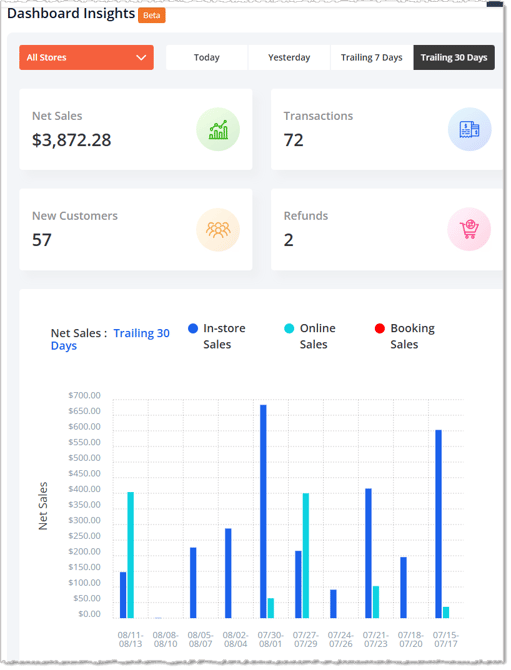Click the online sales bar for 08/11-08/13
The width and height of the screenshot is (511, 670).
[131, 555]
